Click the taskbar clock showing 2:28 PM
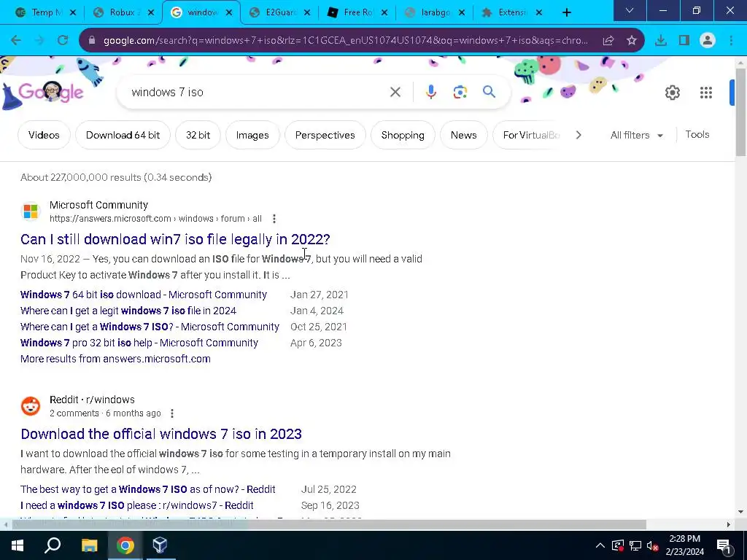The height and width of the screenshot is (560, 747). (x=684, y=545)
